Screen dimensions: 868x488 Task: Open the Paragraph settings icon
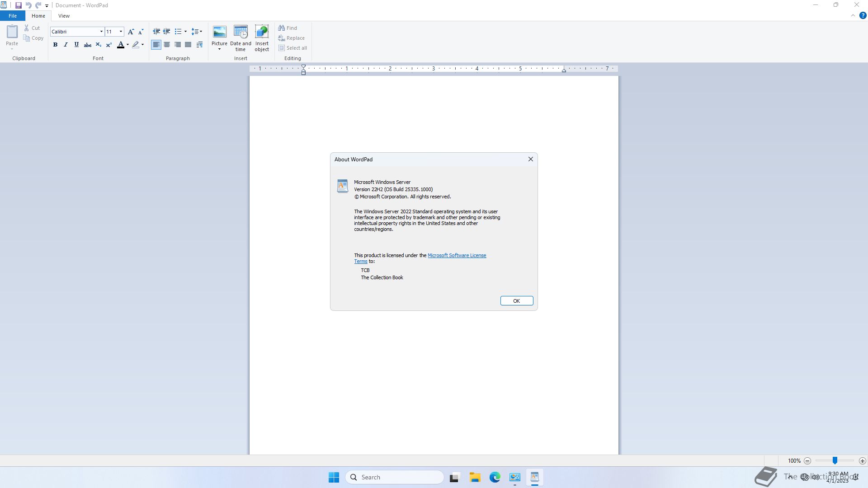click(199, 45)
